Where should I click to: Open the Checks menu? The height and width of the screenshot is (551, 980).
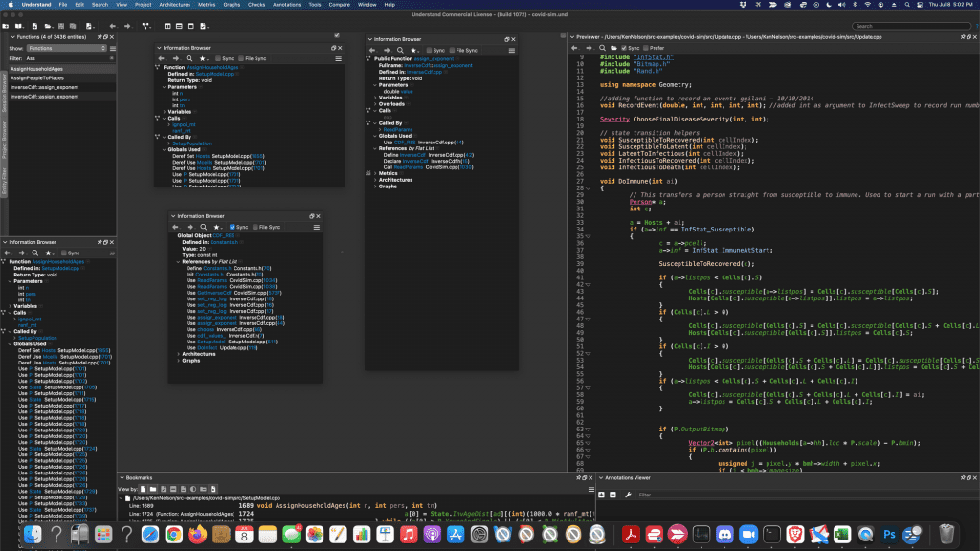[256, 5]
